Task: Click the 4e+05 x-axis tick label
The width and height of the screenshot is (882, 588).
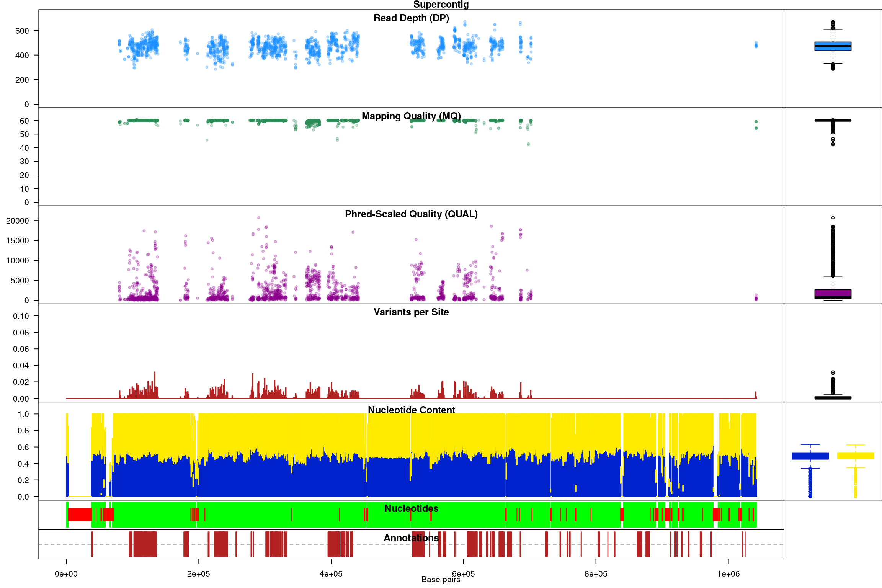Action: [331, 573]
